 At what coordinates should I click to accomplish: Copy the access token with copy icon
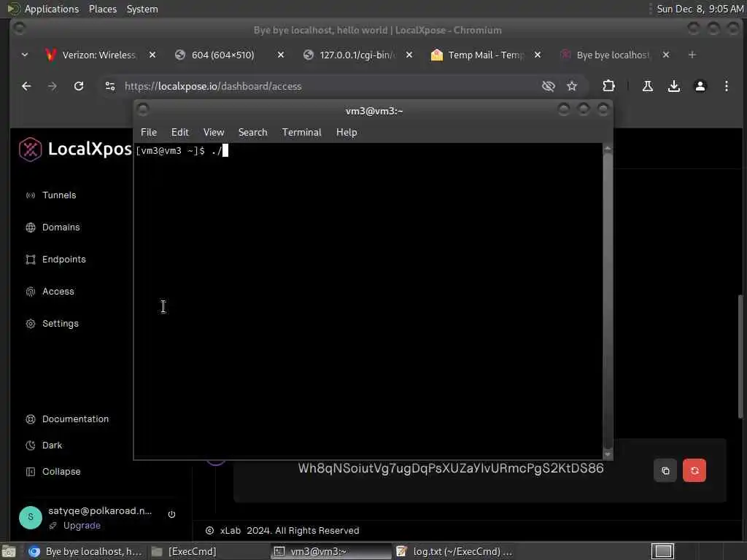point(665,471)
